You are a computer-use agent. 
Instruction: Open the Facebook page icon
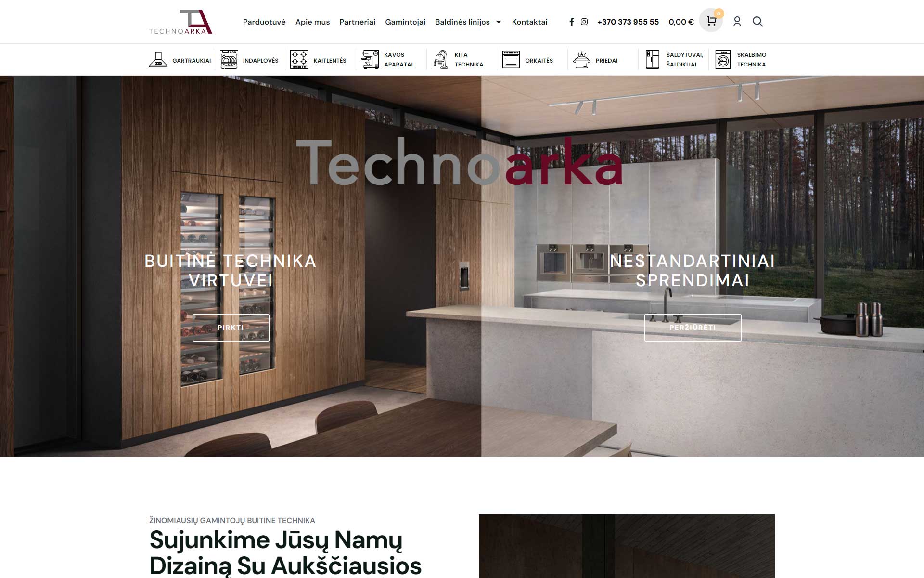coord(572,22)
